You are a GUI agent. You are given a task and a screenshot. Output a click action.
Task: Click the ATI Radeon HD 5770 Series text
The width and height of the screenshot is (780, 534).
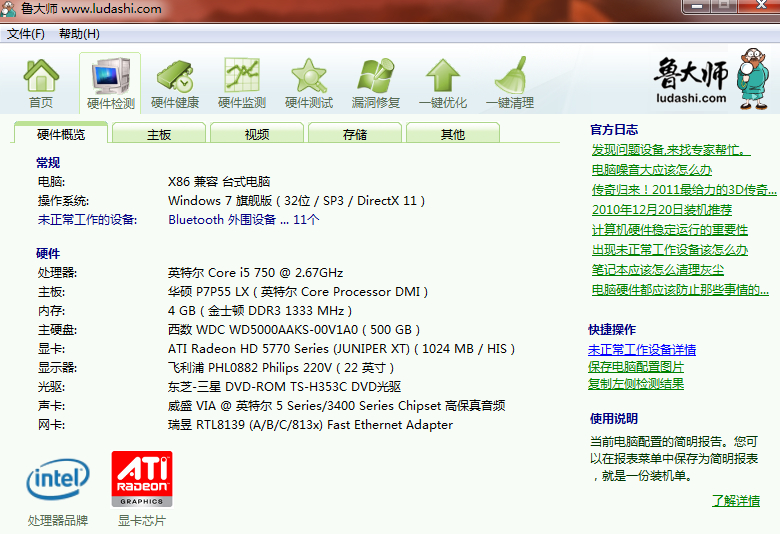pos(341,348)
